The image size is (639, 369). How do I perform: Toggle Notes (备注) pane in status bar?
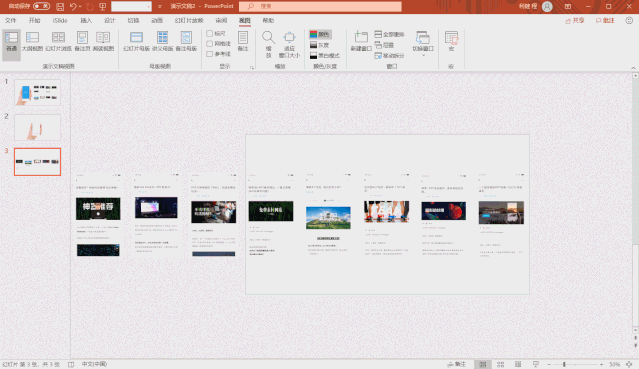(x=456, y=364)
